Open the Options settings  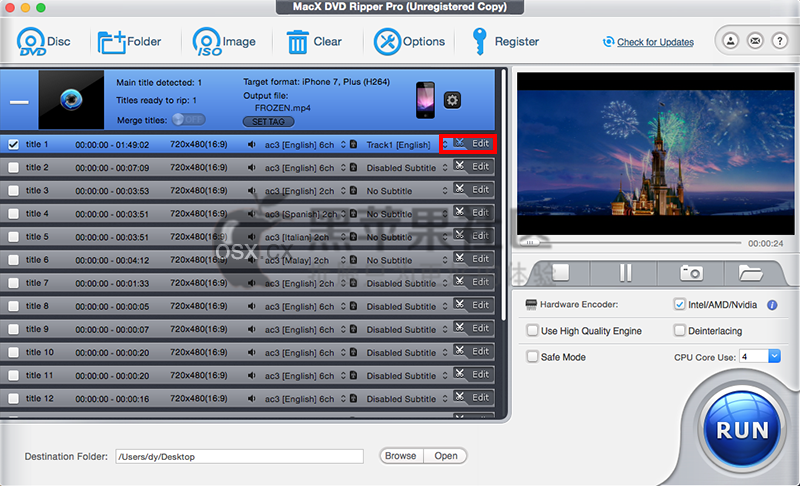(x=409, y=42)
